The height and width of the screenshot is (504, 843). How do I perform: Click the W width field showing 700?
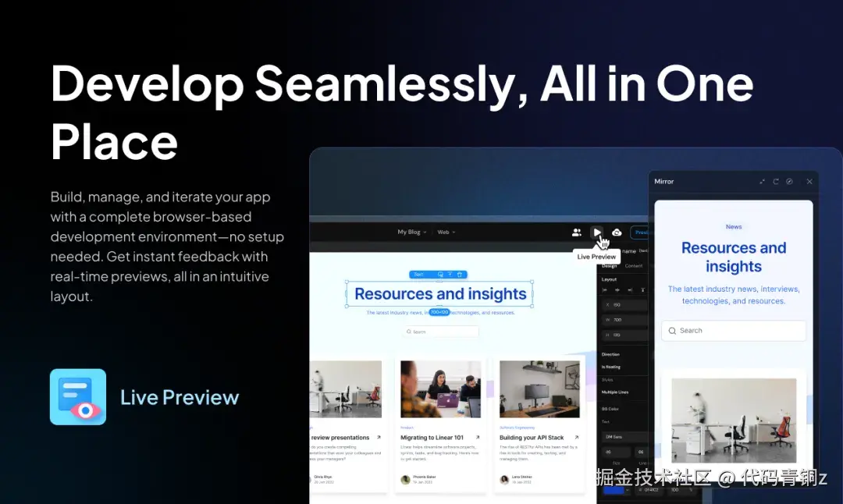(x=624, y=320)
